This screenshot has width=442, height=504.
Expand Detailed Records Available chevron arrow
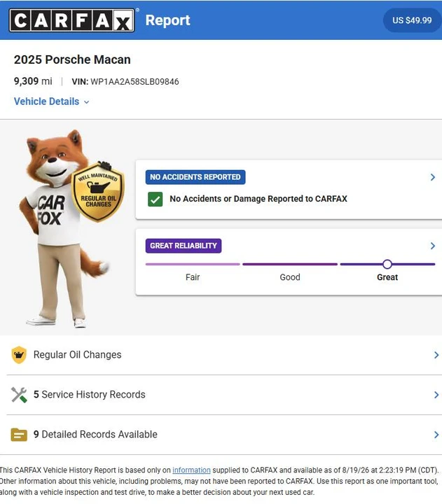coord(436,435)
